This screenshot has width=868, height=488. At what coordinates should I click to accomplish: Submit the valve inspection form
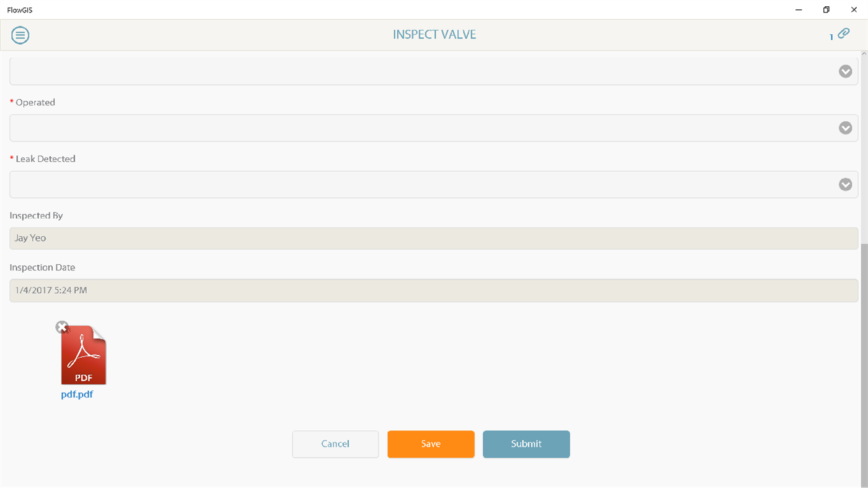pyautogui.click(x=526, y=444)
